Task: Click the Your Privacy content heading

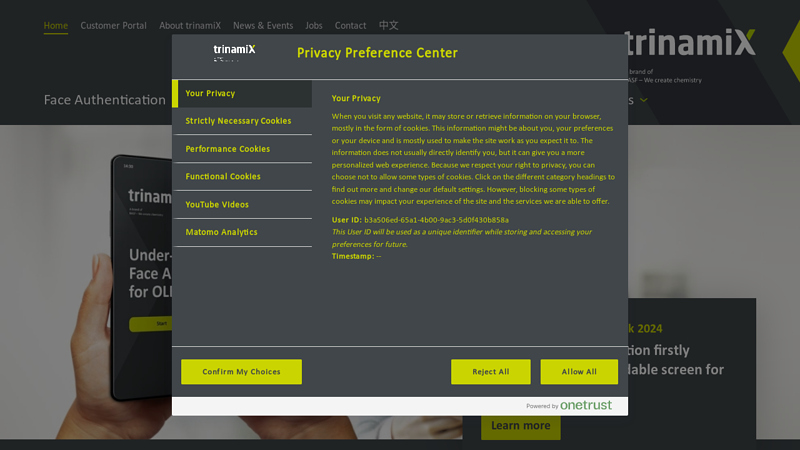Action: 356,98
